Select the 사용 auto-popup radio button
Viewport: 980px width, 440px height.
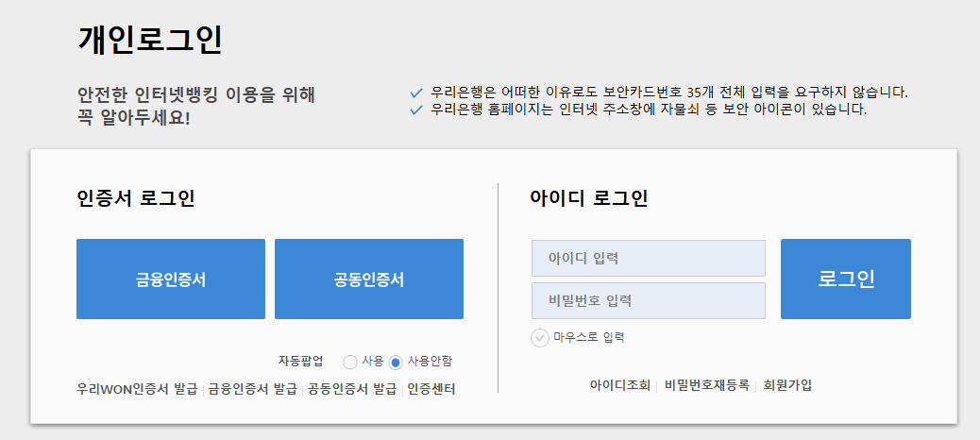point(350,362)
